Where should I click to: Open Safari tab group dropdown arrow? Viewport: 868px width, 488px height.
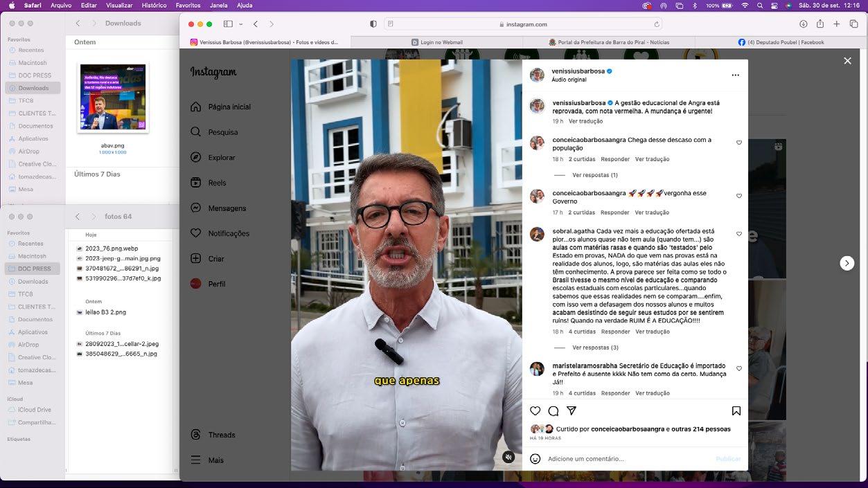241,24
